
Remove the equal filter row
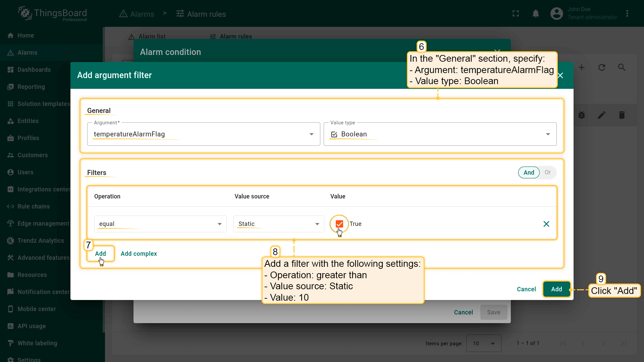[x=546, y=224]
